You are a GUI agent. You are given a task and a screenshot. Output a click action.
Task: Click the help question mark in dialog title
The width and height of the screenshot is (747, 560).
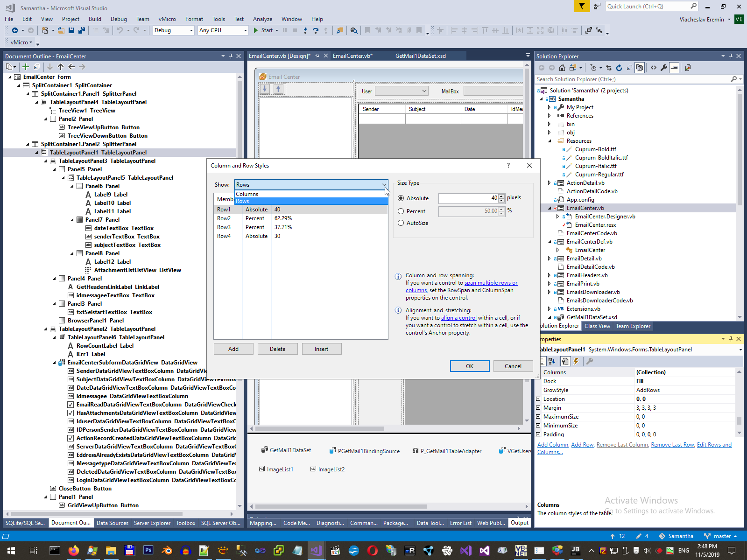(x=508, y=165)
